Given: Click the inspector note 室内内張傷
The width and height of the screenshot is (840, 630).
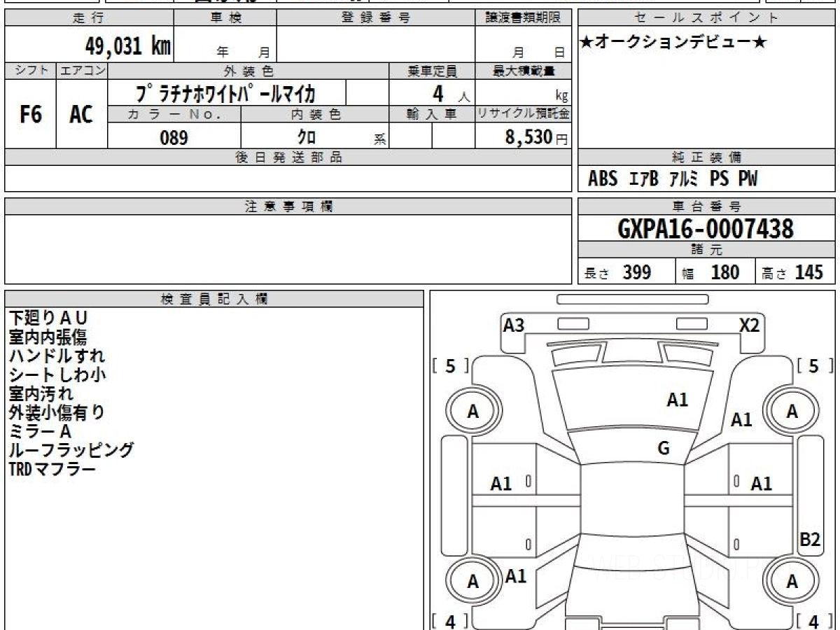Looking at the screenshot, I should click(x=48, y=337).
